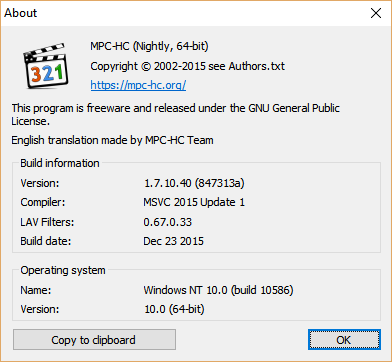Click the About title bar text
The image size is (392, 362).
click(x=21, y=13)
